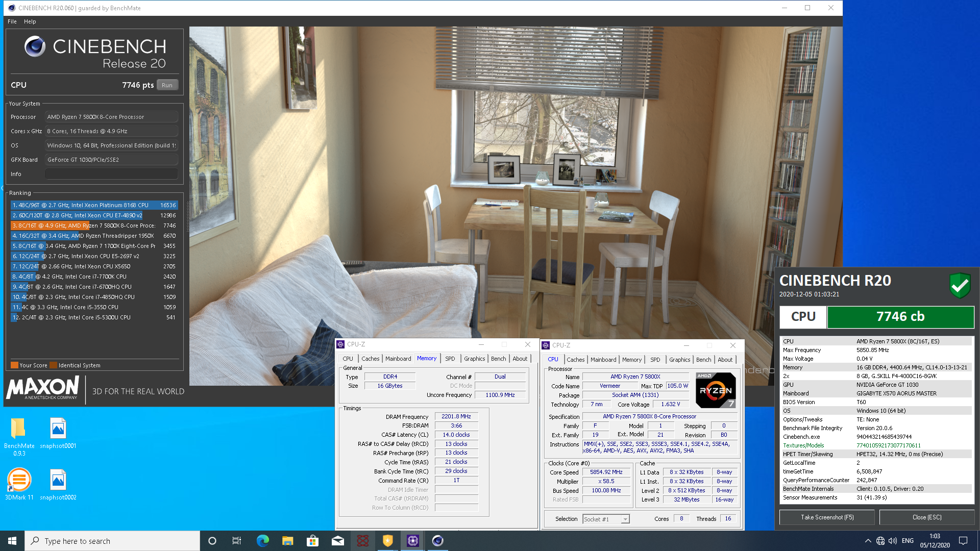Switch to CPU-Z in the taskbar
This screenshot has height=551, width=980.
point(412,541)
